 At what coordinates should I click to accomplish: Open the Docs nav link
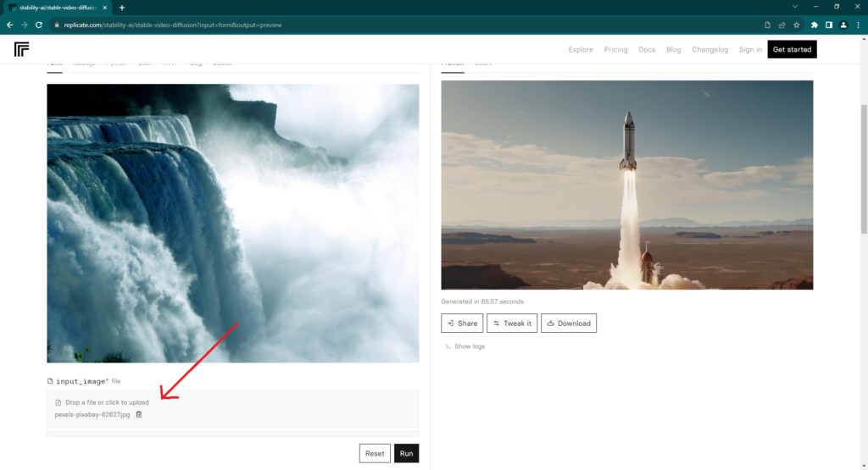[x=647, y=49]
